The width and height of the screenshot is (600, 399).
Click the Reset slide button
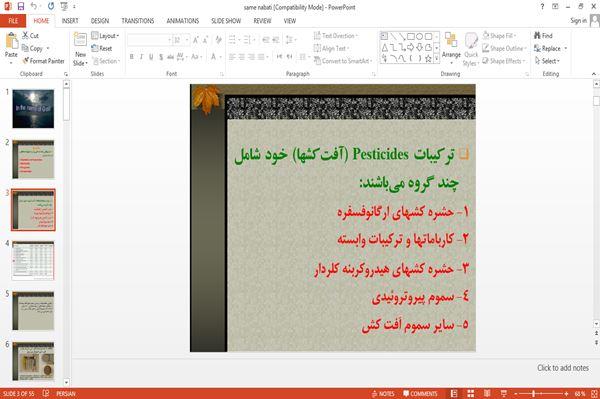[102, 48]
